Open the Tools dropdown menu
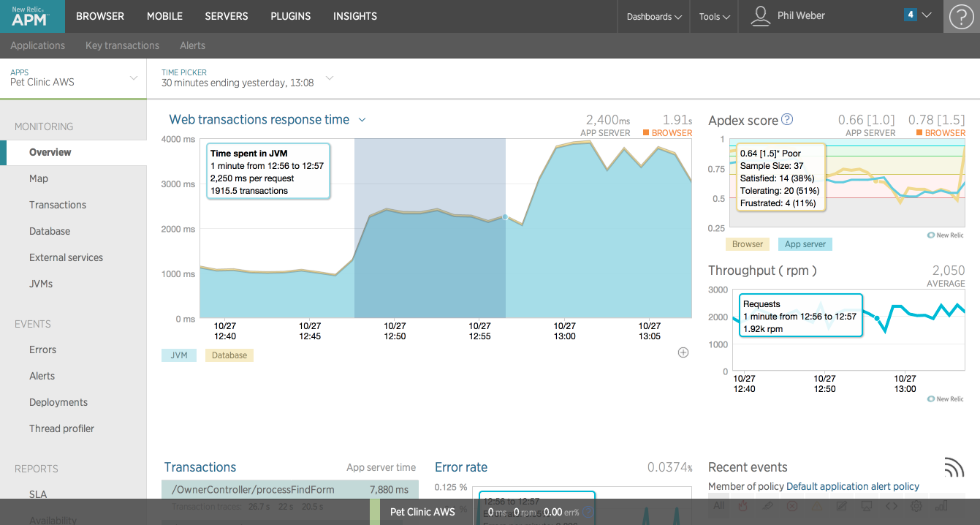 pos(714,16)
